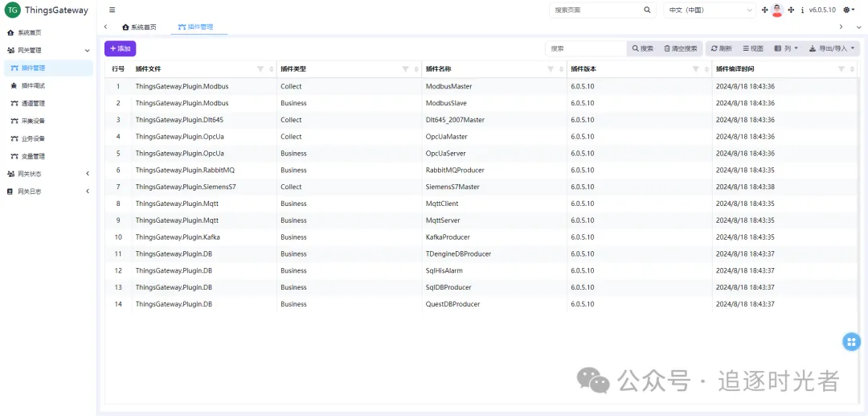Open 通道管理 in the sidebar
Viewport: 868px width, 416px height.
pos(47,104)
